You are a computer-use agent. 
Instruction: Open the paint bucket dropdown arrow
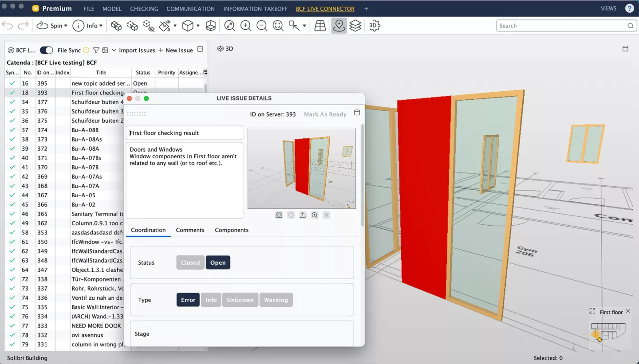pyautogui.click(x=175, y=26)
